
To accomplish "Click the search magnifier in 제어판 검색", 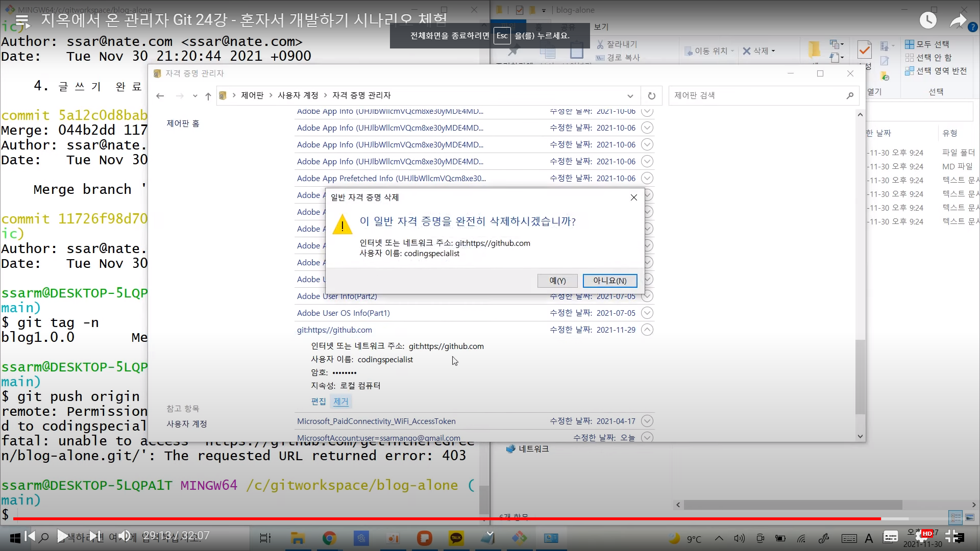I will coord(850,95).
